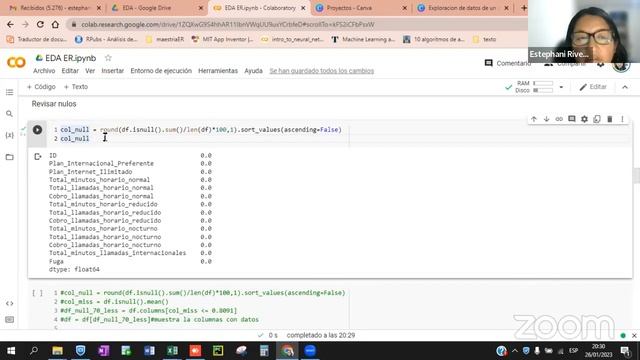Add a new Código cell
640x360 pixels.
pyautogui.click(x=41, y=87)
